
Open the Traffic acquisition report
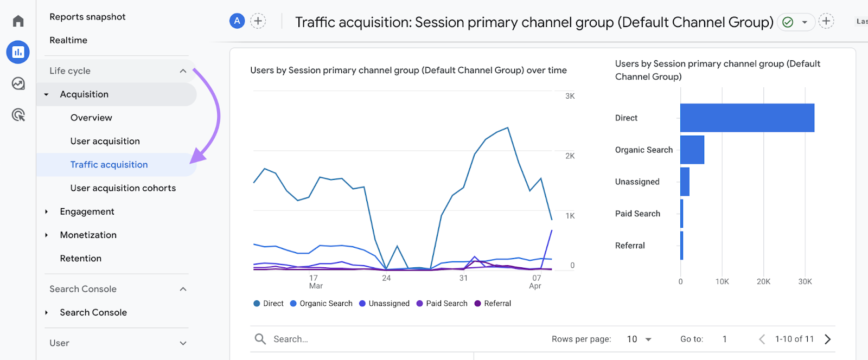(x=108, y=164)
